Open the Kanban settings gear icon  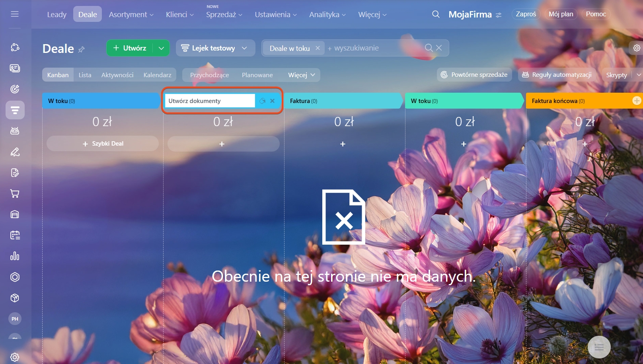click(x=637, y=48)
